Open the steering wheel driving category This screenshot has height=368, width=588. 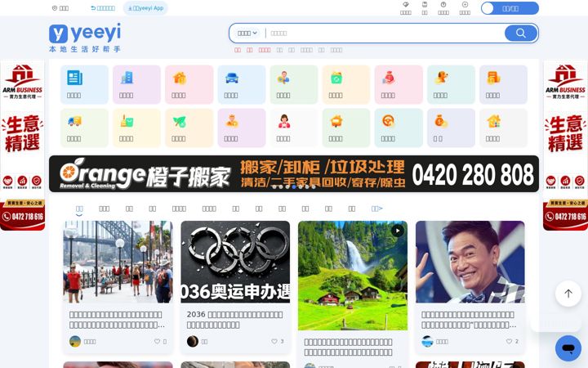pos(399,128)
